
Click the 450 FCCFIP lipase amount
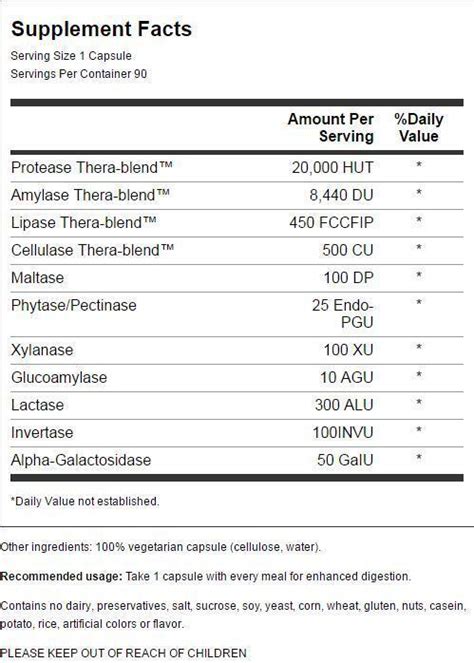coord(332,222)
